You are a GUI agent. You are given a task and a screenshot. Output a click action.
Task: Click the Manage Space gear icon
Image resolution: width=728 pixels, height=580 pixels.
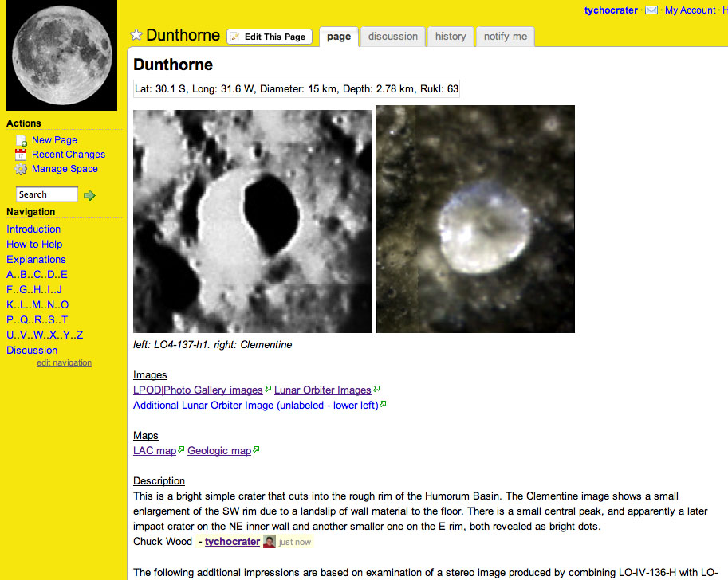point(22,169)
